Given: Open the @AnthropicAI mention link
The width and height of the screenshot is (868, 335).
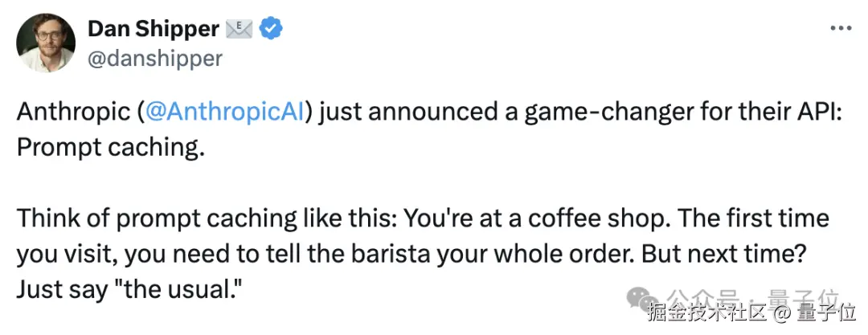Looking at the screenshot, I should pyautogui.click(x=226, y=112).
